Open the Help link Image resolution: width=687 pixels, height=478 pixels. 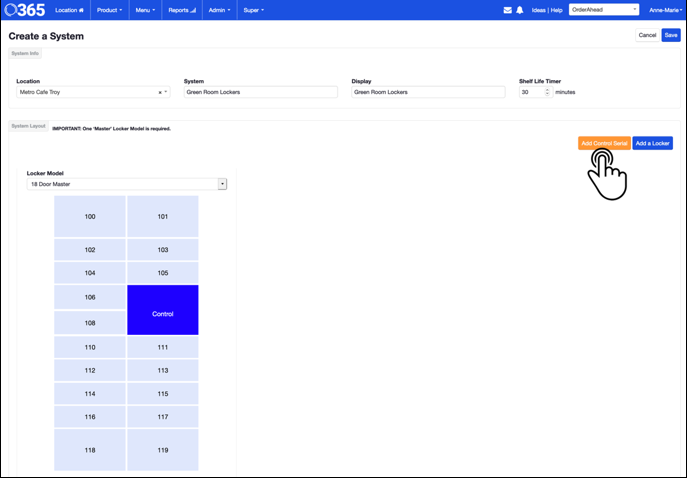point(556,10)
